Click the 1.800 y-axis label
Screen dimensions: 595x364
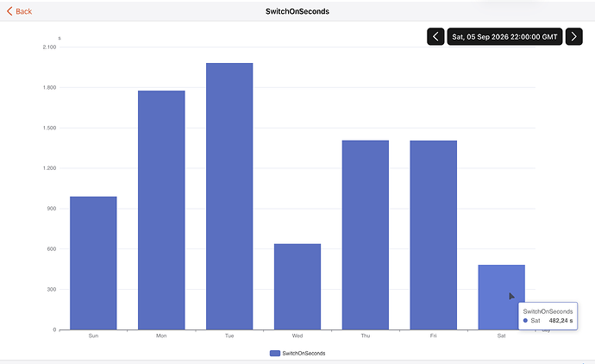[x=49, y=87]
